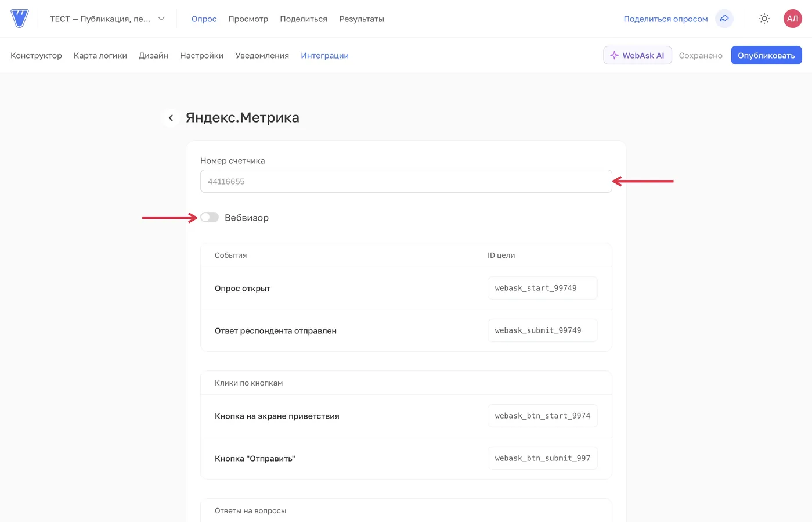Click the Поделиться опросом link
Screen dimensions: 812x522
[x=666, y=19]
